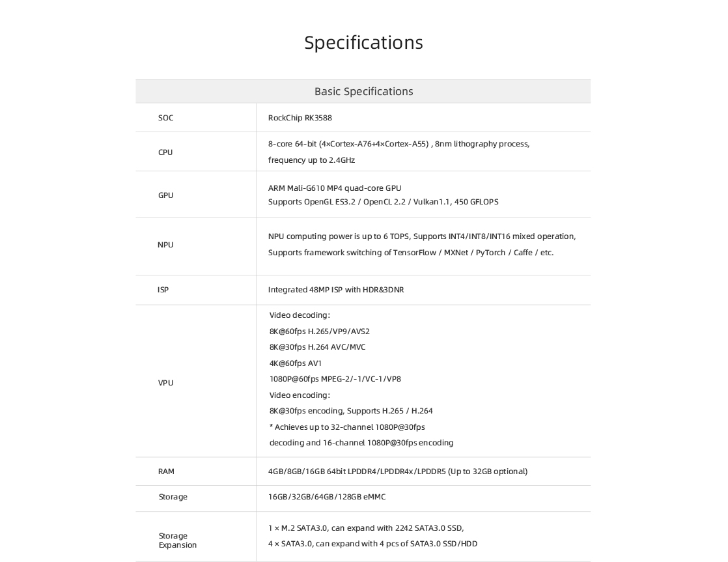This screenshot has width=728, height=562.
Task: Select the 4K@60fps AV1 line
Action: click(x=295, y=363)
